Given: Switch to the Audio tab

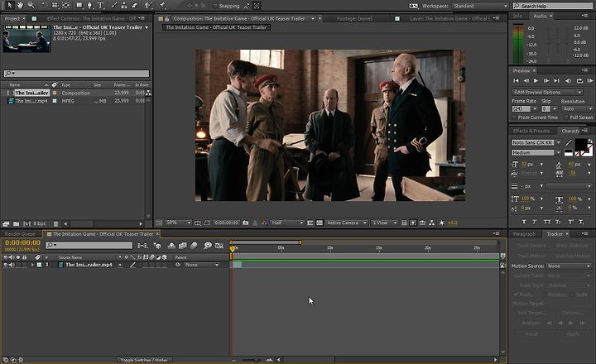Looking at the screenshot, I should [x=540, y=16].
